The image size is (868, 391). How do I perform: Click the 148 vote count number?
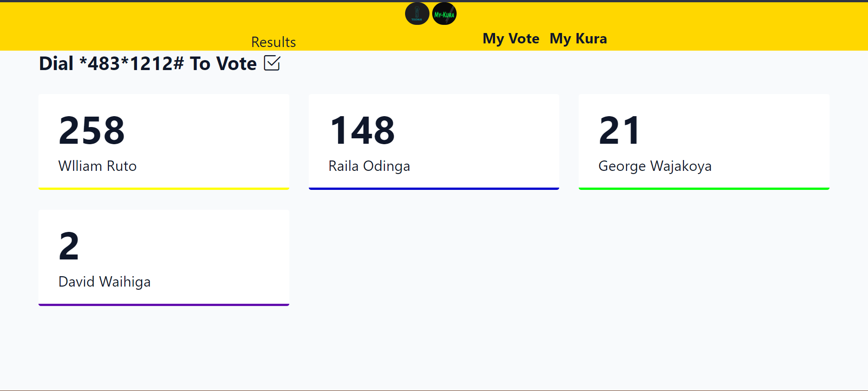click(362, 131)
